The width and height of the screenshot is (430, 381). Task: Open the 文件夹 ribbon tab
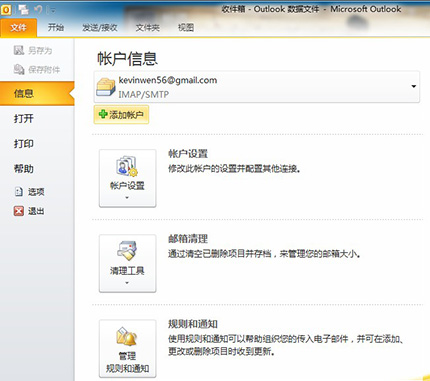(147, 28)
